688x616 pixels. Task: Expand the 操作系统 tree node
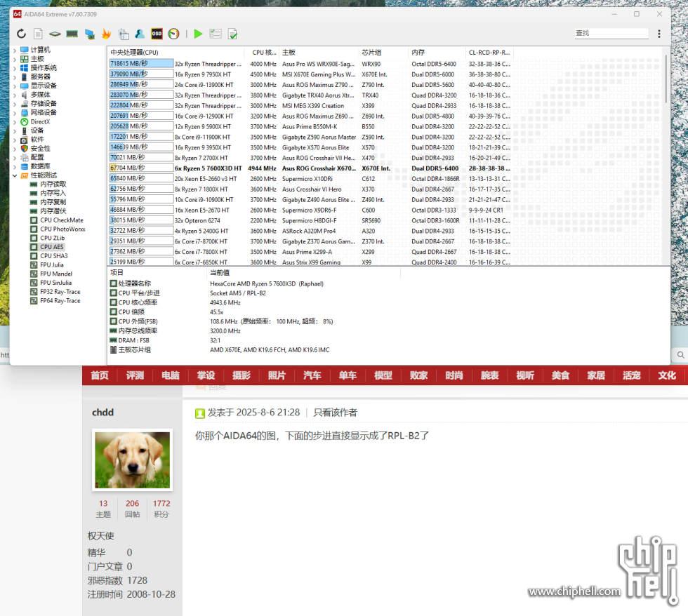(15, 68)
